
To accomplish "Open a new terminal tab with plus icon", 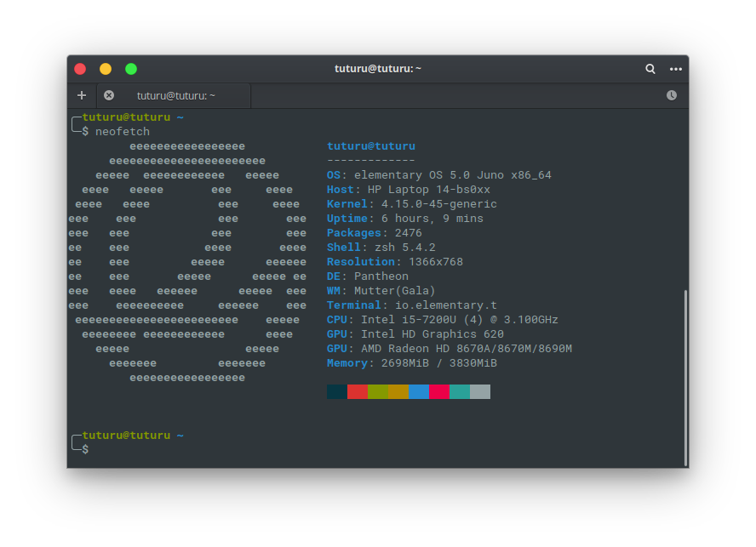I will point(82,95).
